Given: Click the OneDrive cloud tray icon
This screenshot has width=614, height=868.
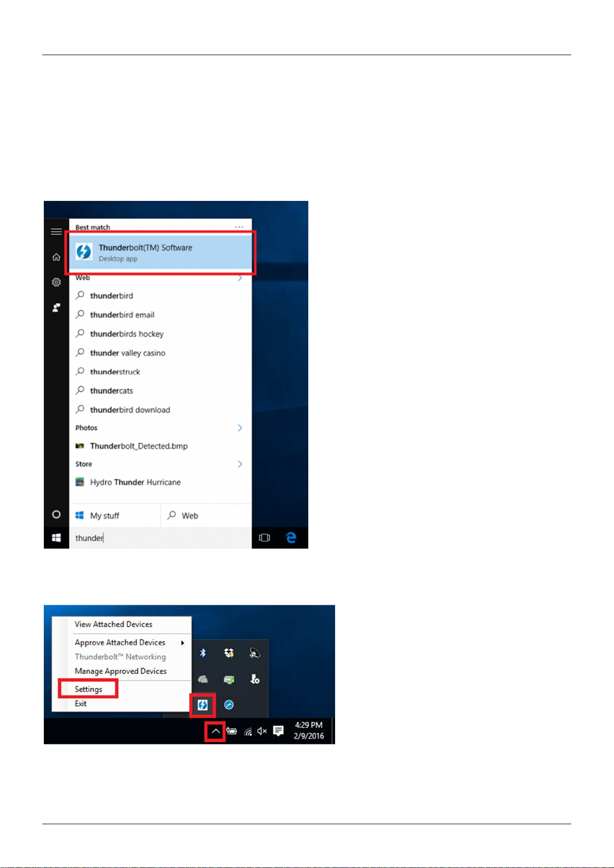Looking at the screenshot, I should [203, 679].
